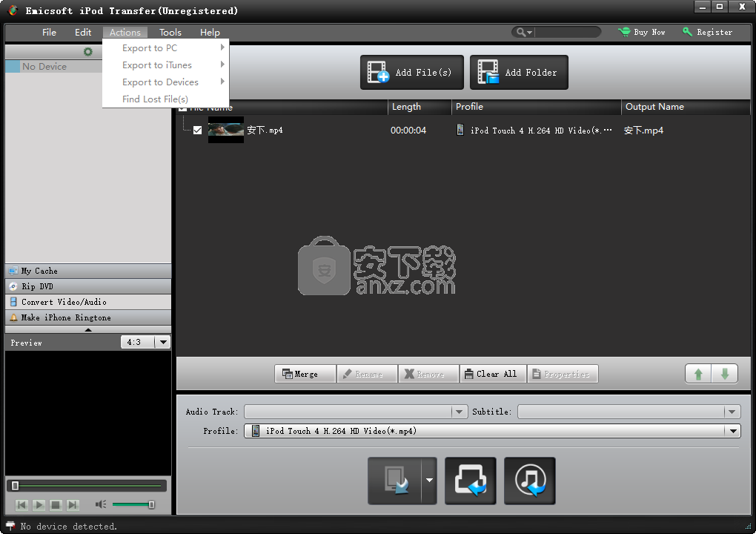Adjust the preview volume slider
Image resolution: width=756 pixels, height=534 pixels.
point(133,504)
